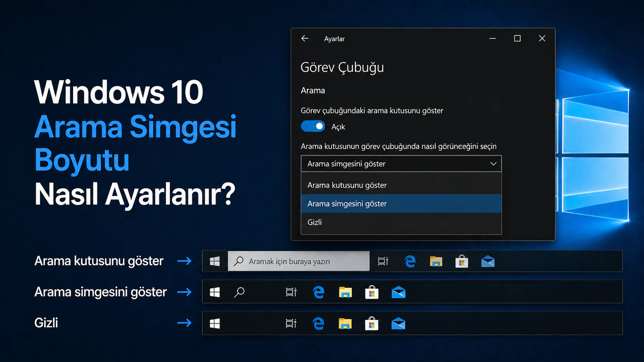The image size is (644, 362).
Task: Click the Task View icon on the middle taskbar
Action: point(291,292)
